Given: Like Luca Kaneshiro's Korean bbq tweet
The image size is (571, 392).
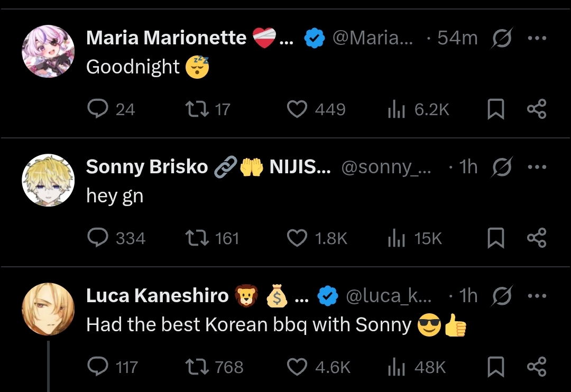Looking at the screenshot, I should pos(297,367).
